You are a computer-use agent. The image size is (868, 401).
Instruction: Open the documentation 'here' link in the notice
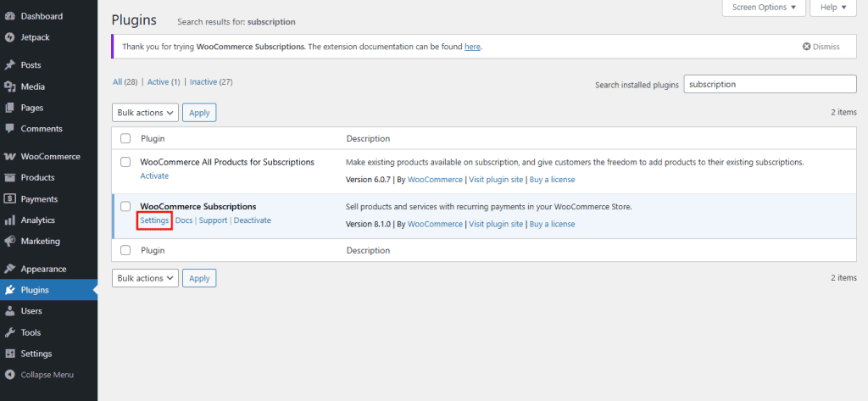[x=472, y=47]
